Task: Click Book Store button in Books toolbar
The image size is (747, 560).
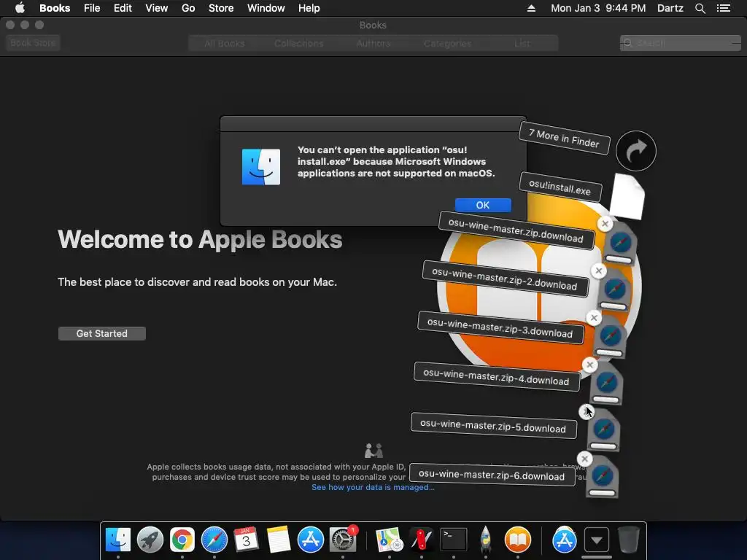Action: coord(33,43)
